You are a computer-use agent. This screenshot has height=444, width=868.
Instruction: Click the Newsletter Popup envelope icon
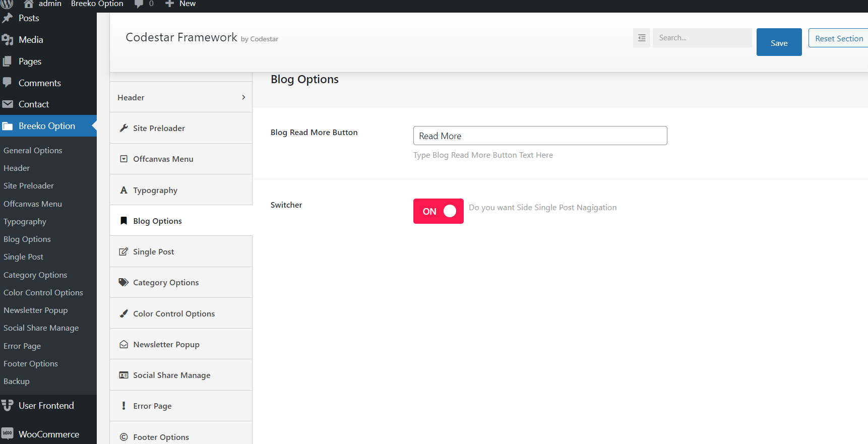pyautogui.click(x=123, y=344)
